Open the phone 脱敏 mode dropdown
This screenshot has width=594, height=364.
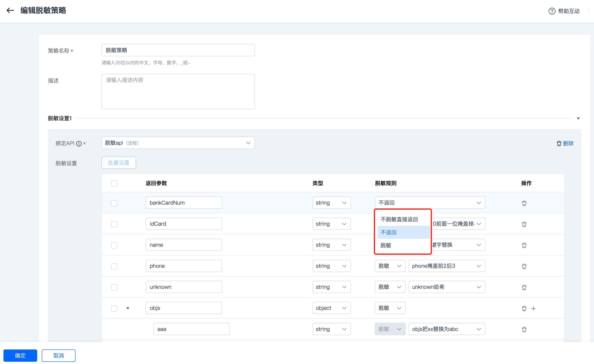[x=390, y=266]
